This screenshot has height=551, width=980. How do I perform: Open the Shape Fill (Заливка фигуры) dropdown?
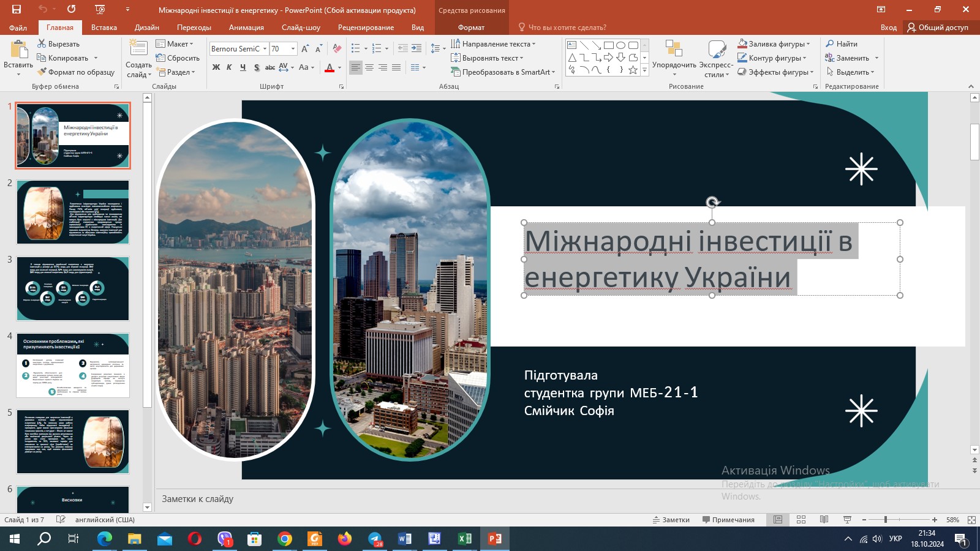click(x=774, y=44)
